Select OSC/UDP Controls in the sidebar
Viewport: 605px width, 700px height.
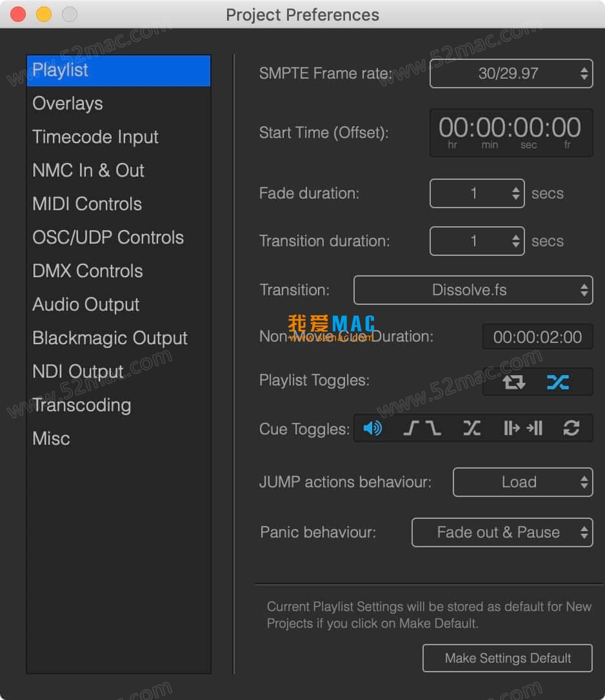point(119,237)
